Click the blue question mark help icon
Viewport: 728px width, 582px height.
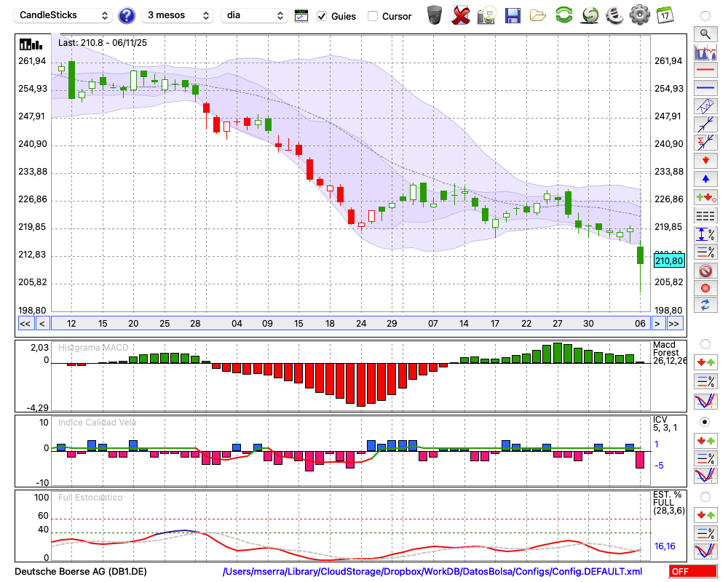click(x=127, y=15)
